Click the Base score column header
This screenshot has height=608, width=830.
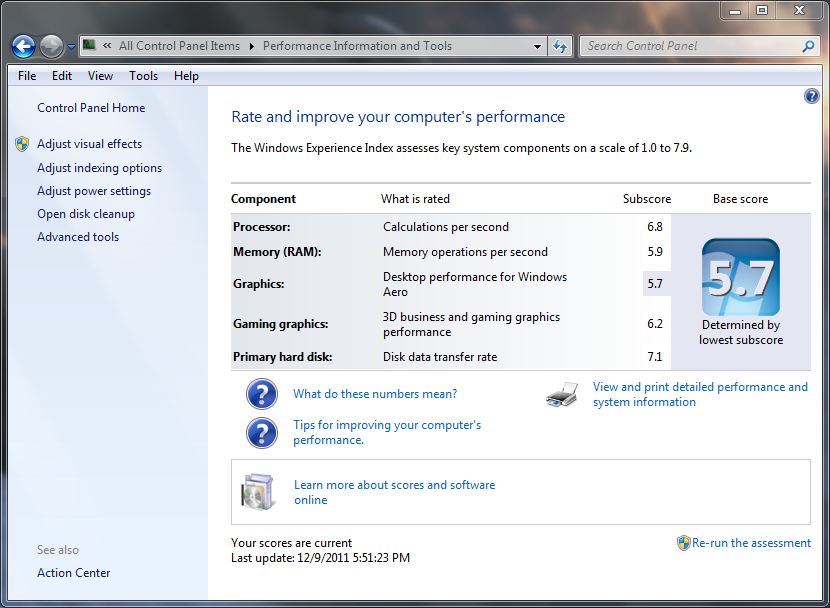(740, 199)
